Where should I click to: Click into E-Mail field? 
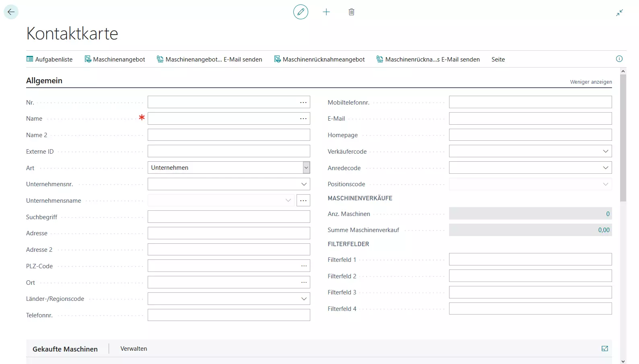click(530, 119)
